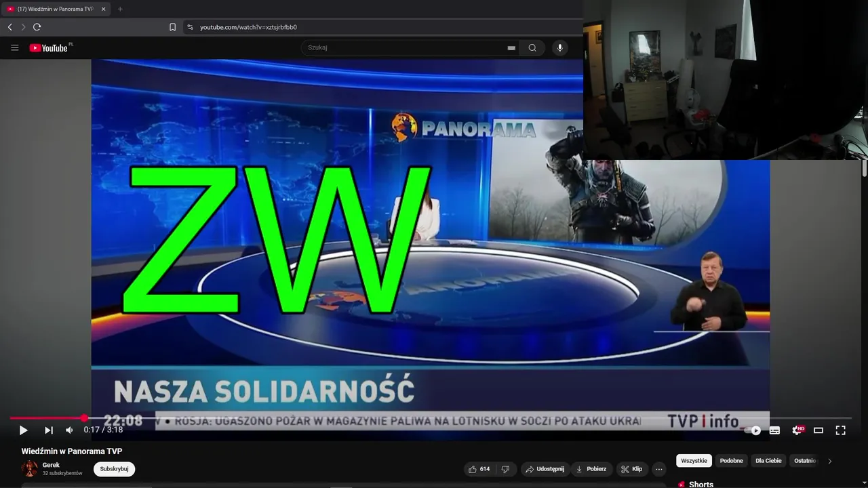The image size is (868, 488).
Task: Click the Klip scissors button
Action: tap(631, 469)
